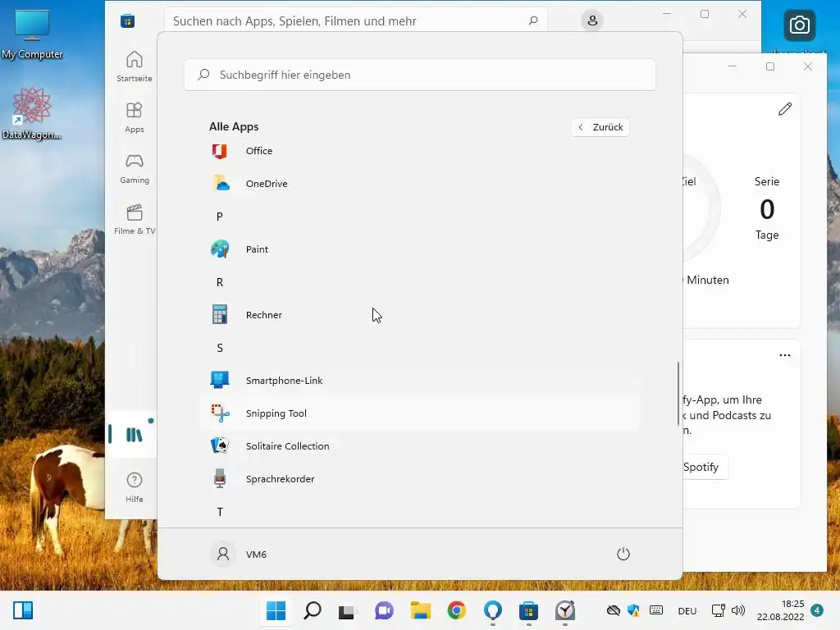The width and height of the screenshot is (840, 630).
Task: Click the Start menu scrollbar thumb
Action: (x=678, y=394)
